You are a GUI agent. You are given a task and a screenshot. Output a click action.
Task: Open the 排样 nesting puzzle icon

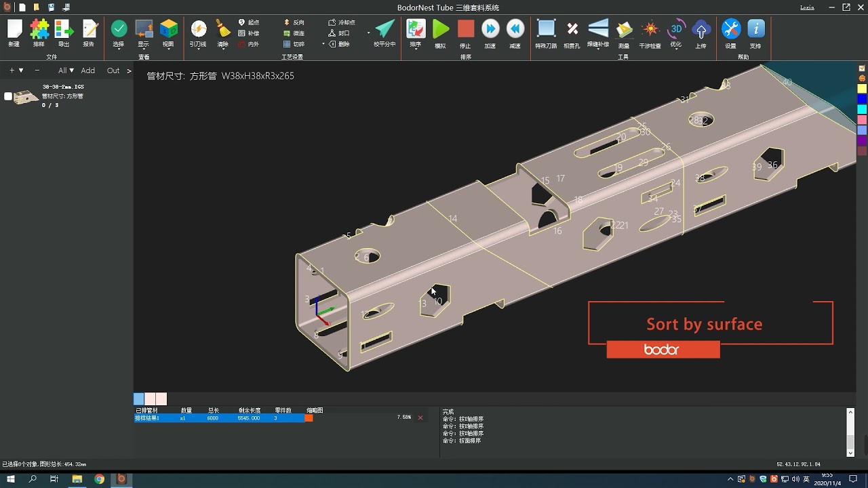tap(39, 29)
